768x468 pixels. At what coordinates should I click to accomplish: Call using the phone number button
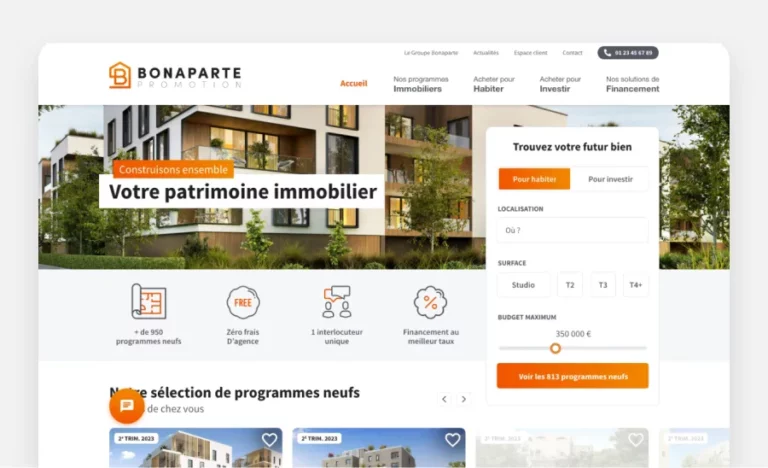[x=628, y=52]
